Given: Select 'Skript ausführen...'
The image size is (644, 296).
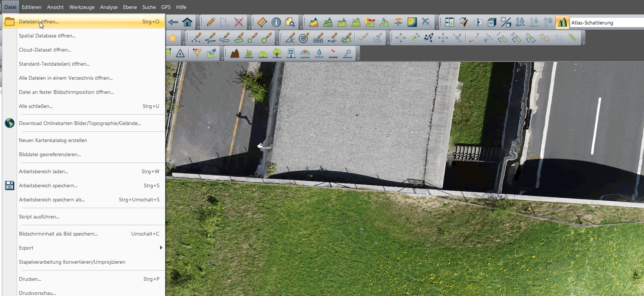Looking at the screenshot, I should [84, 217].
